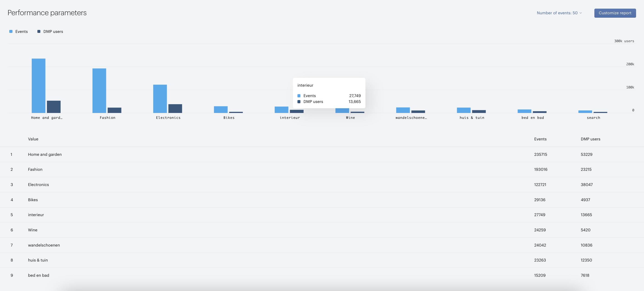Click the Fashion x-axis label
Screen dimensions: 644x291
pos(107,118)
